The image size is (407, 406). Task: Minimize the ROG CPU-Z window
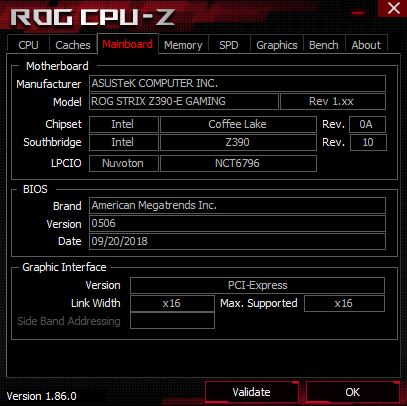358,13
